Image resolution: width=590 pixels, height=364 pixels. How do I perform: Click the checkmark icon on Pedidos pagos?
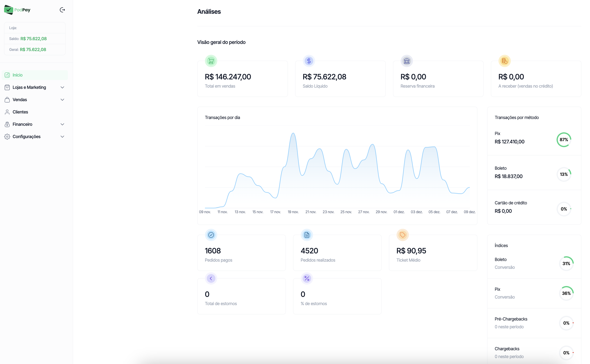coord(211,235)
